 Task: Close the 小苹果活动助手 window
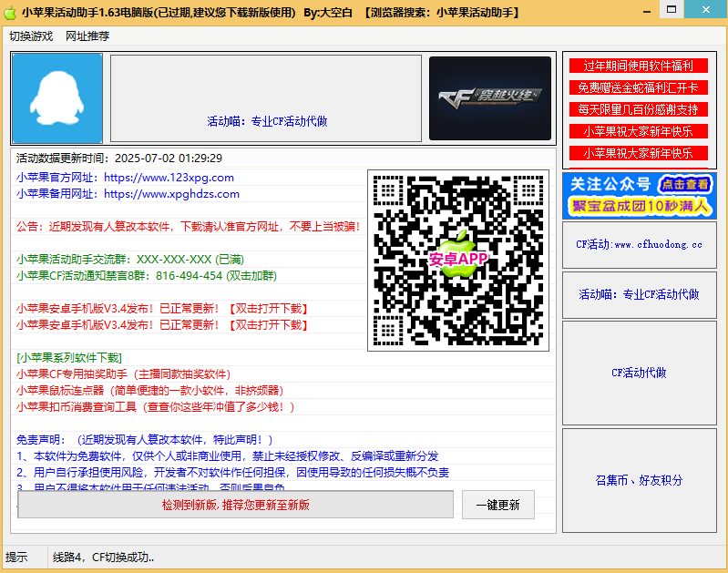click(x=706, y=9)
